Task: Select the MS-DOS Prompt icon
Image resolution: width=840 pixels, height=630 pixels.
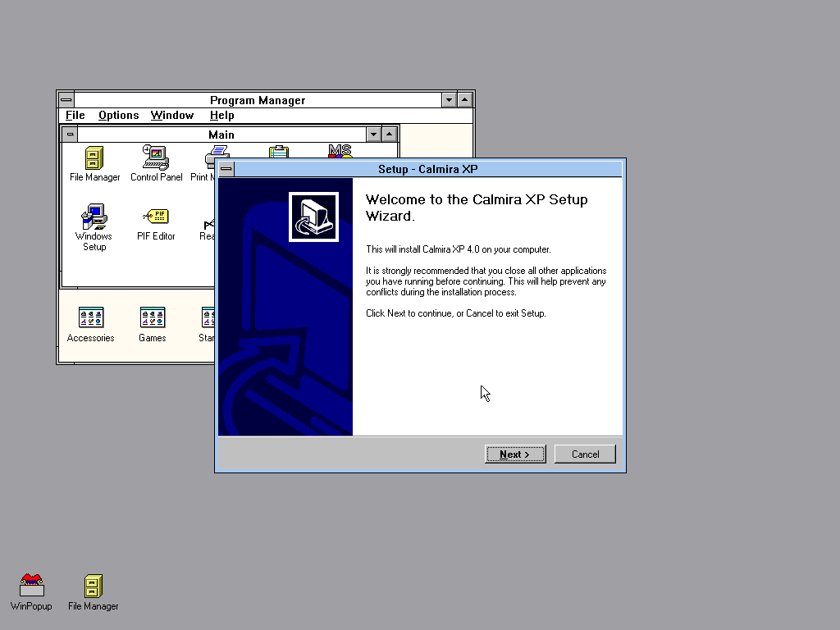Action: pyautogui.click(x=340, y=150)
